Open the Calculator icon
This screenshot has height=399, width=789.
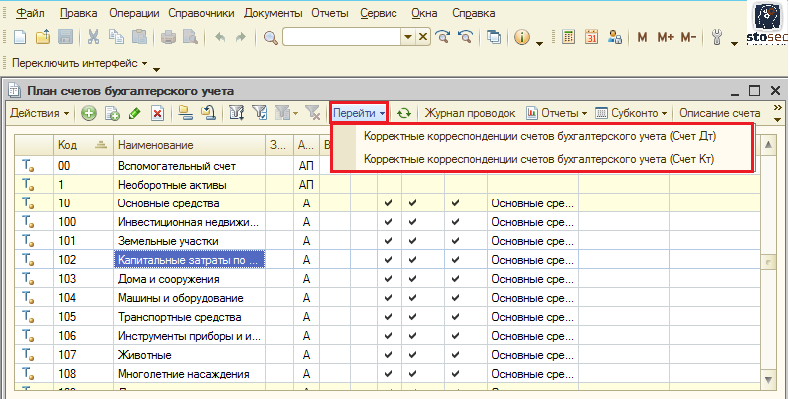[x=568, y=37]
